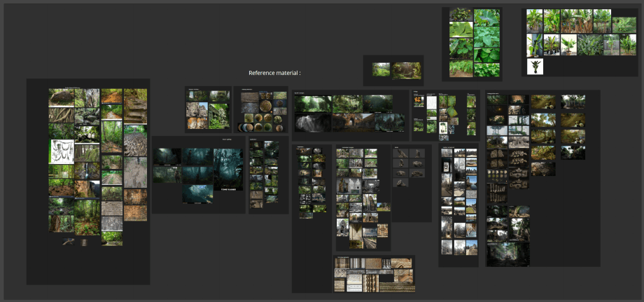Click the explorer standing in jungle screenshot

pyautogui.click(x=167, y=174)
